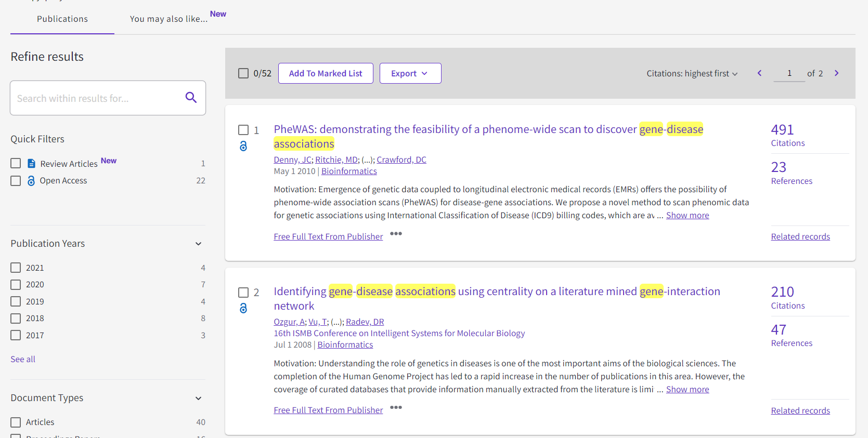
Task: Show more of result 2 abstract
Action: [688, 389]
